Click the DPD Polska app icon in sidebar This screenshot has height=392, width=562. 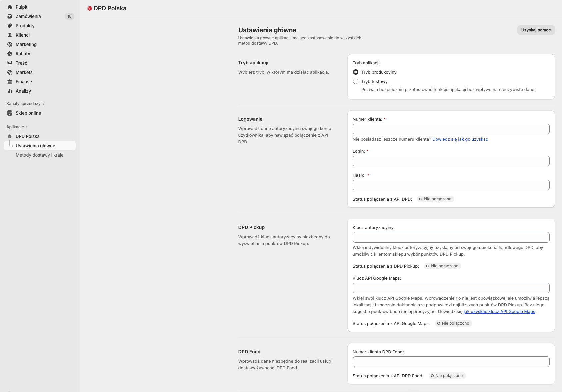(10, 136)
